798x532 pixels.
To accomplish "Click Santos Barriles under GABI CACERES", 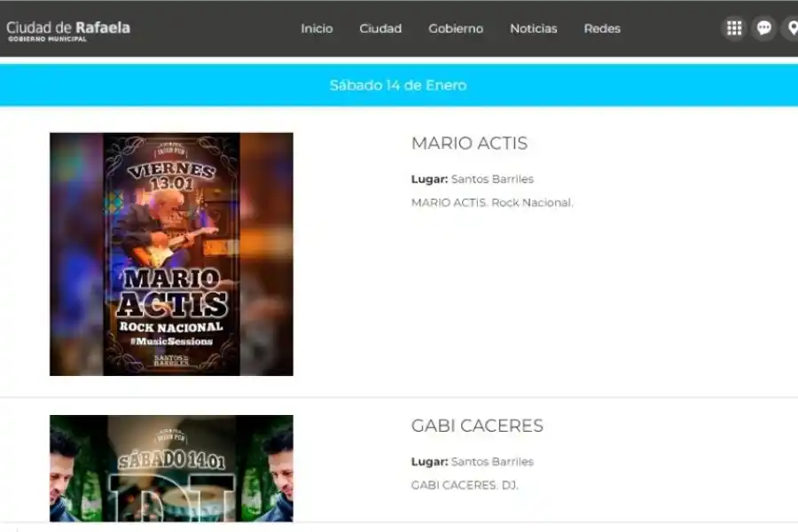I will (491, 461).
